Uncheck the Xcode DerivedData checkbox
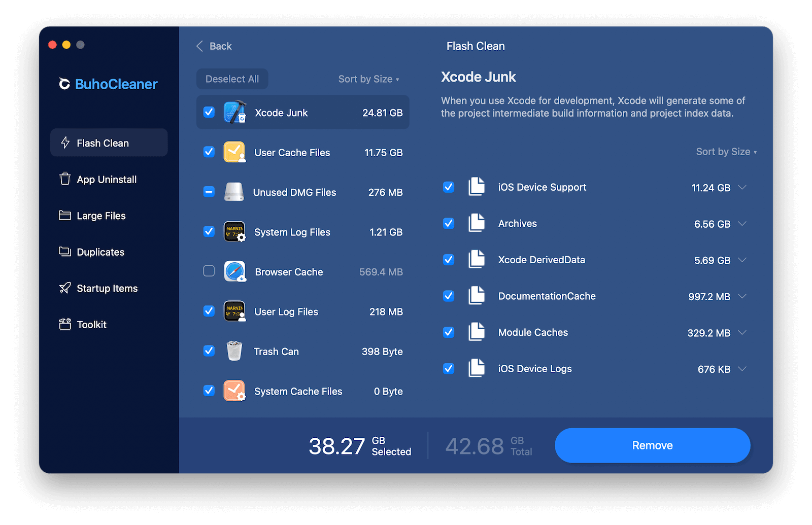This screenshot has height=525, width=812. coord(449,259)
